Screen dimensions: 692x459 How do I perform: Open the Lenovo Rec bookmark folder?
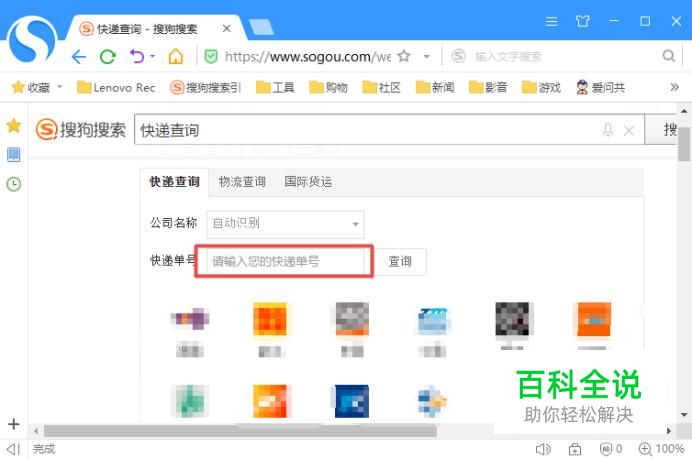click(116, 87)
